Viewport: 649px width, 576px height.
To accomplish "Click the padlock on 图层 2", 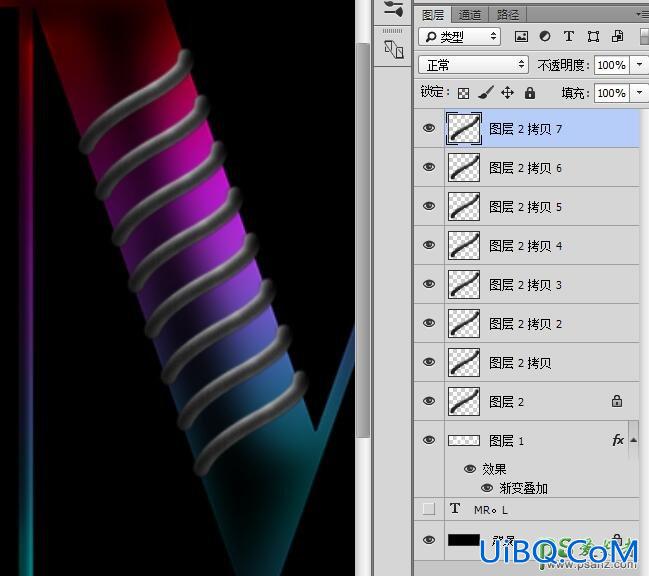I will [617, 401].
